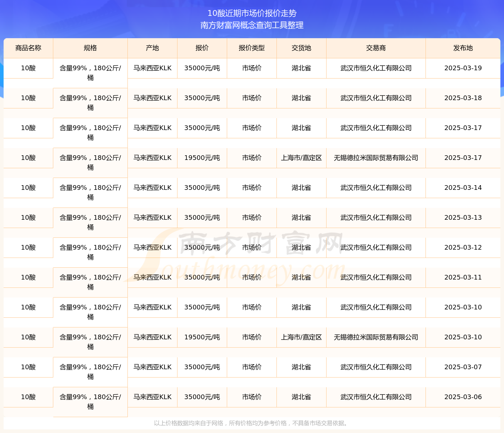Viewport: 504px width, 433px height.
Task: Click the date 2025-03-18
Action: coord(463,98)
